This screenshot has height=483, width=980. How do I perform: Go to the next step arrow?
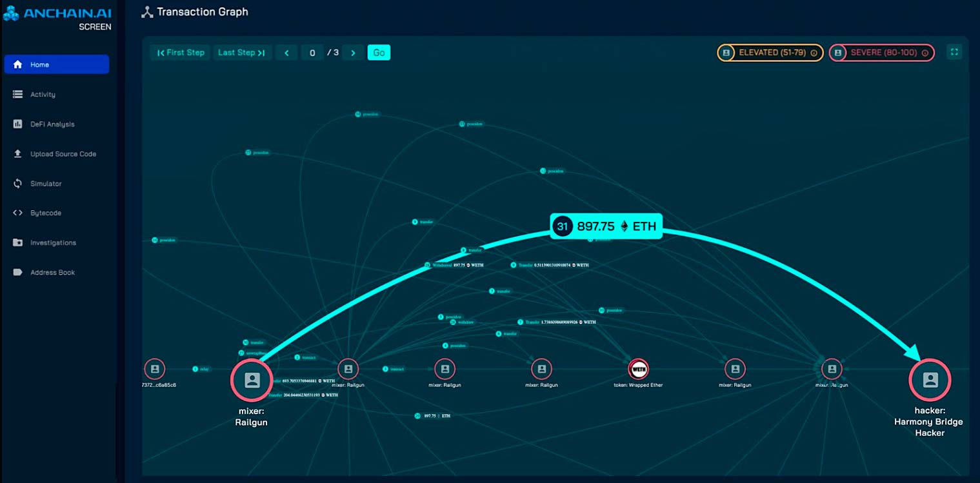coord(353,53)
